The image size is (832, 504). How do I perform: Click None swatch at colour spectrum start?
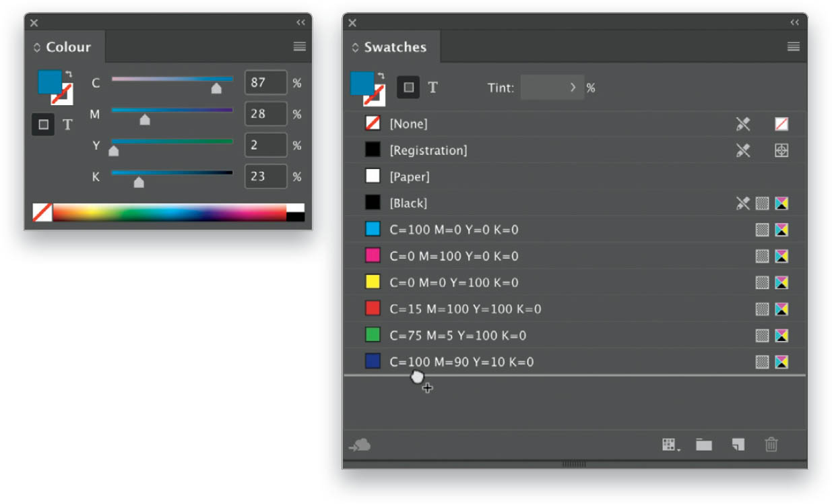click(x=42, y=212)
